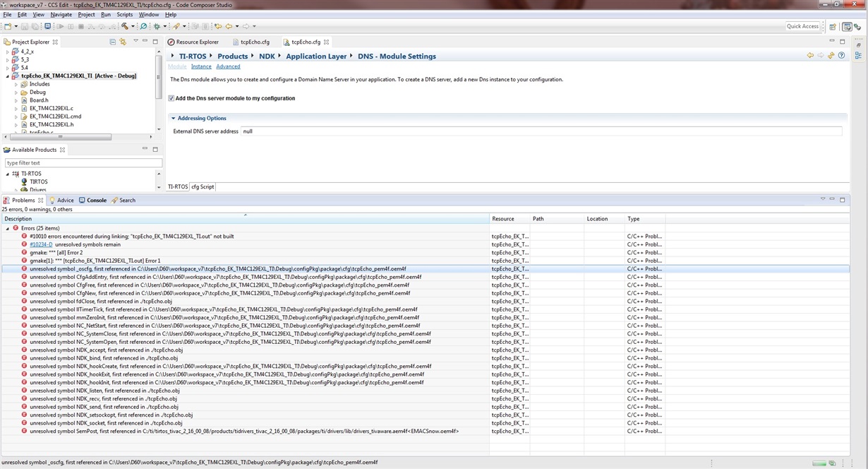Collapse all in Project Explorer
This screenshot has height=469, width=868.
pos(113,42)
